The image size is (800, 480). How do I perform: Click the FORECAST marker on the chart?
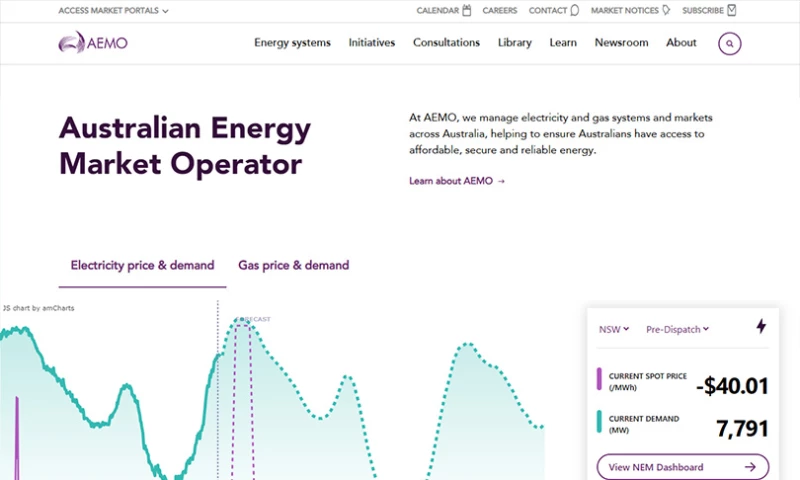click(x=254, y=319)
